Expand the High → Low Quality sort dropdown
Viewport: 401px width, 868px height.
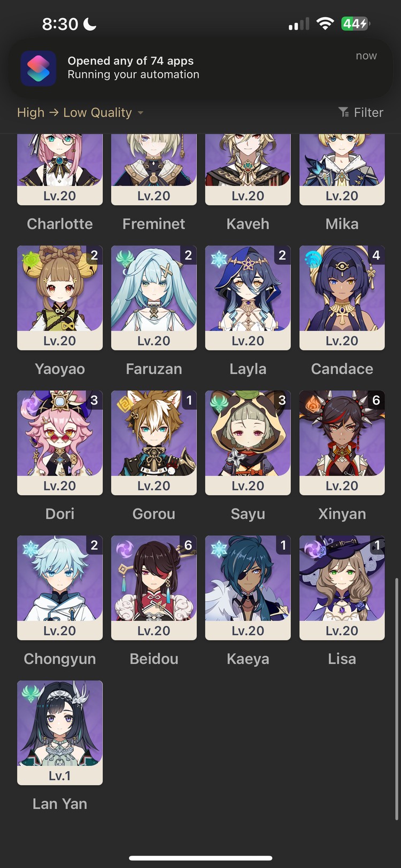coord(80,112)
